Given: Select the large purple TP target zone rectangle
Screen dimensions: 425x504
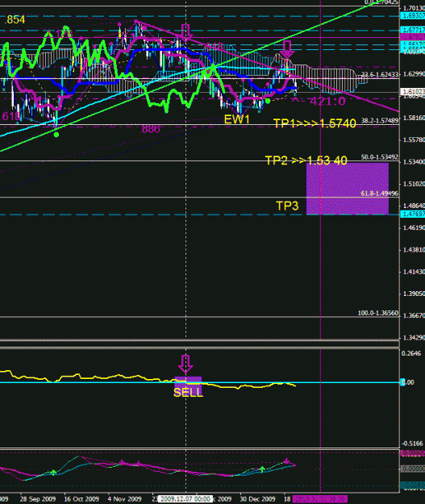Looking at the screenshot, I should (x=348, y=189).
